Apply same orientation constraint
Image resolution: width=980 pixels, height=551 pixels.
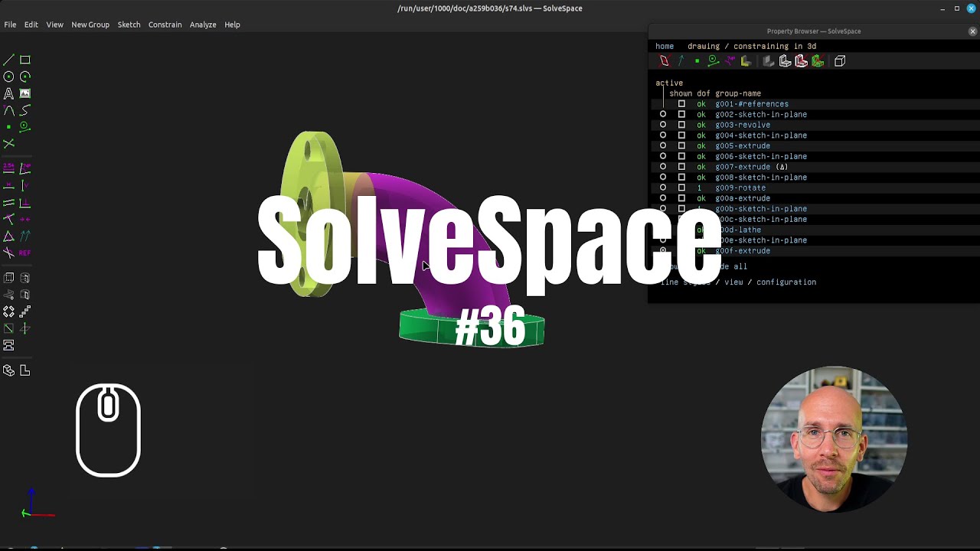(x=24, y=236)
